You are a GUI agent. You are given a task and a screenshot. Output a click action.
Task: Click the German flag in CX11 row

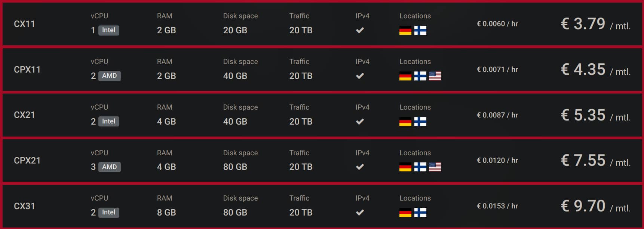(405, 30)
